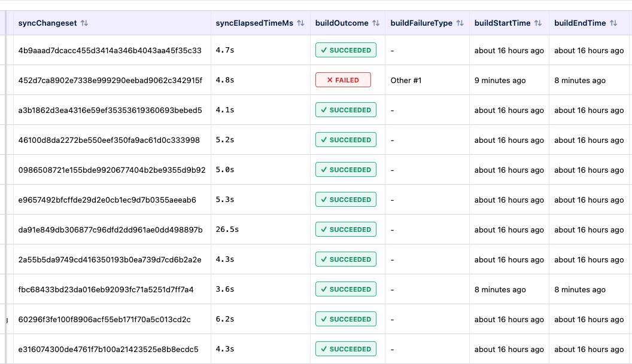Click the SUCCEEDED badge on the da91e849 row
This screenshot has height=364, width=632.
click(x=345, y=229)
